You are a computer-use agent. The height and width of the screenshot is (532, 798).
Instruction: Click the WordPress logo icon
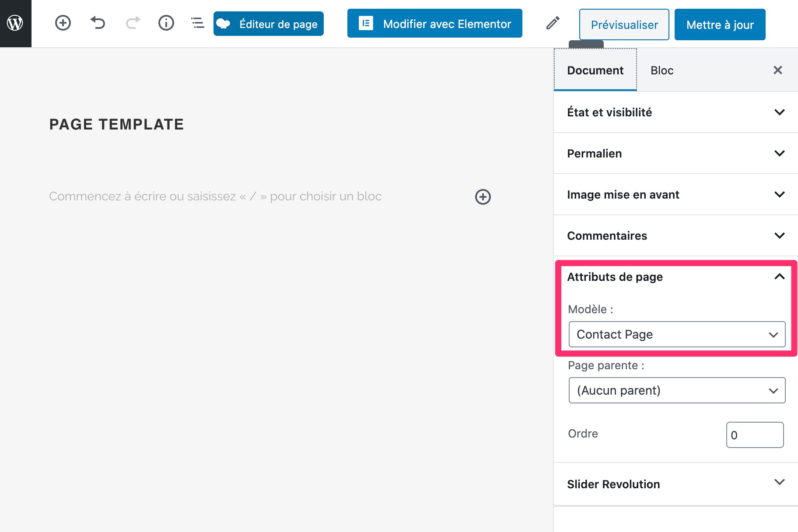15,23
